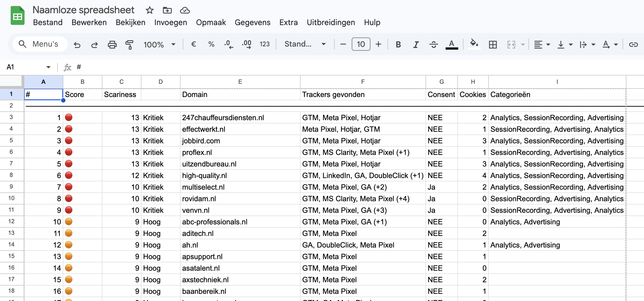Click the move to folder icon
644x301 pixels.
[167, 10]
